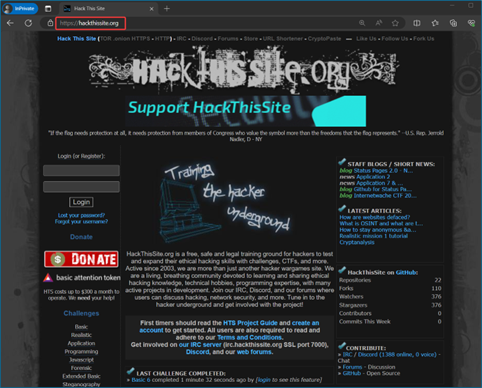Open Terms and Conditions link
This screenshot has height=388, width=482.
tap(249, 337)
